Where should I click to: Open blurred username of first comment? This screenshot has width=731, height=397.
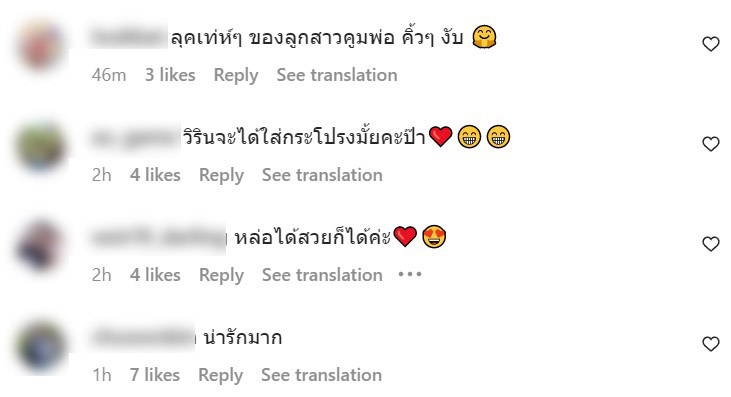[x=128, y=36]
